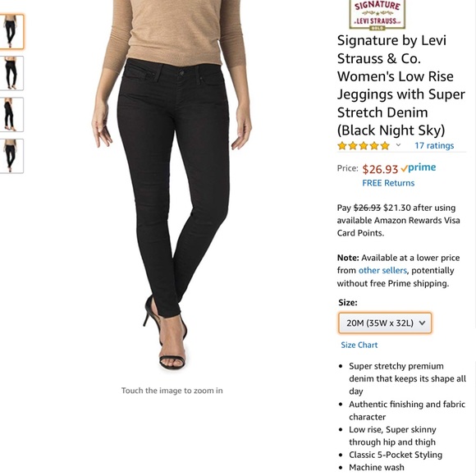Image resolution: width=476 pixels, height=476 pixels.
Task: Click the Signature Levi Strauss brand logo
Action: pos(377,15)
